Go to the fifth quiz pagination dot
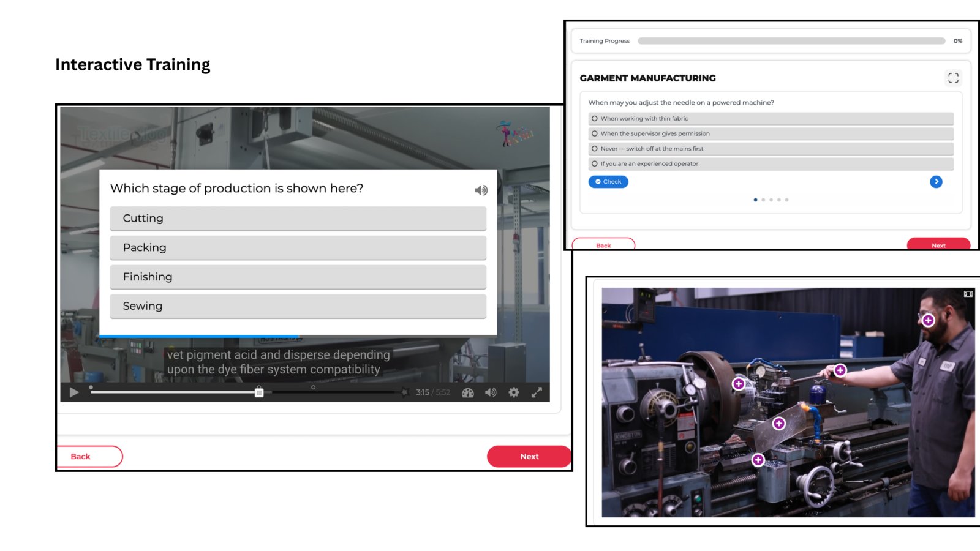Image resolution: width=980 pixels, height=551 pixels. coord(787,200)
